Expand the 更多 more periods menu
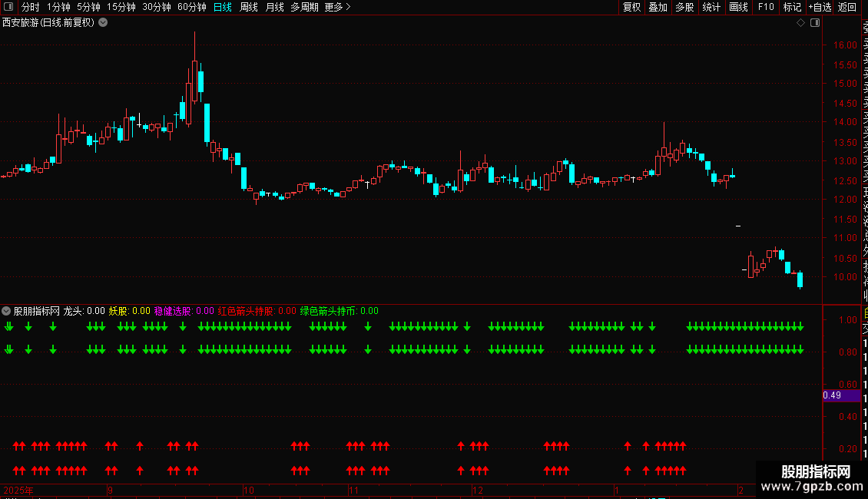Viewport: 868px width, 499px height. click(338, 7)
